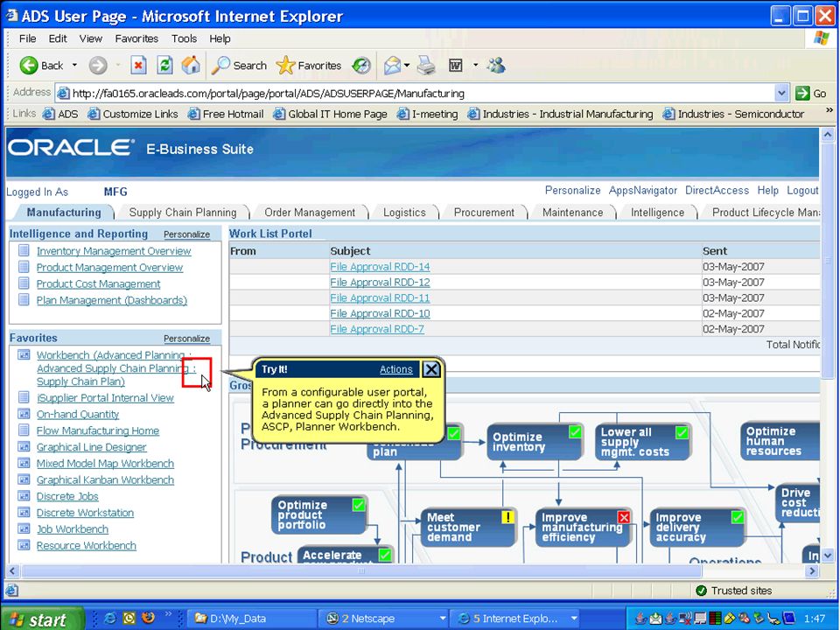Screen dimensions: 840x630
Task: Open Inventory Management Overview link
Action: click(x=114, y=251)
